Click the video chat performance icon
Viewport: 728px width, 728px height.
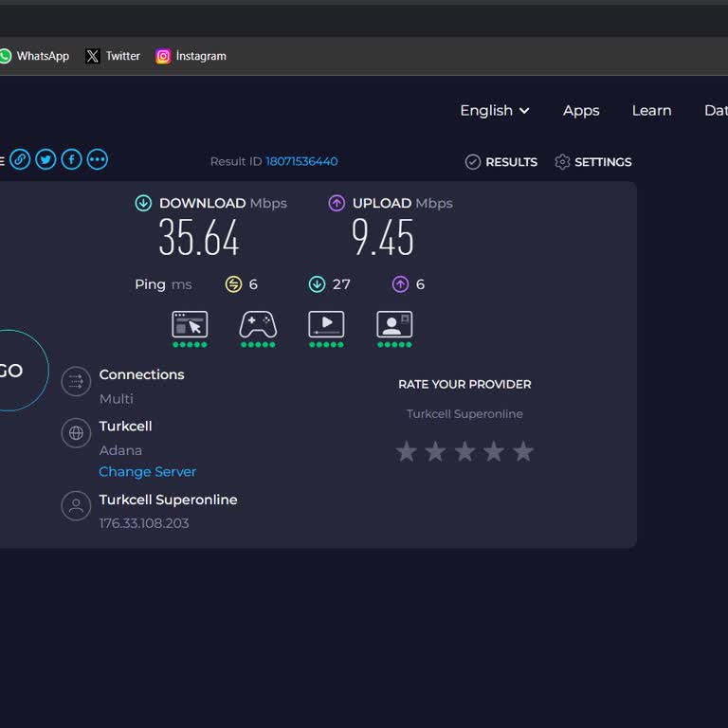394,325
